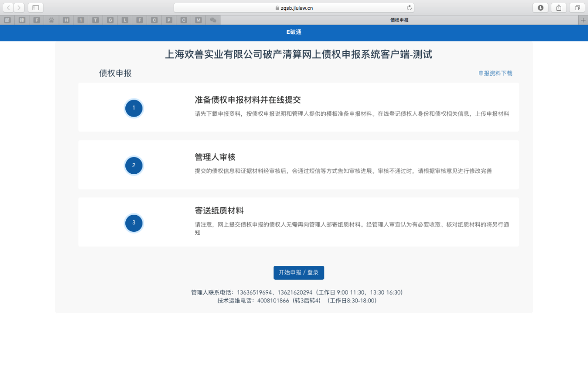Open the Safari downloads list
The height and width of the screenshot is (368, 588).
(540, 7)
